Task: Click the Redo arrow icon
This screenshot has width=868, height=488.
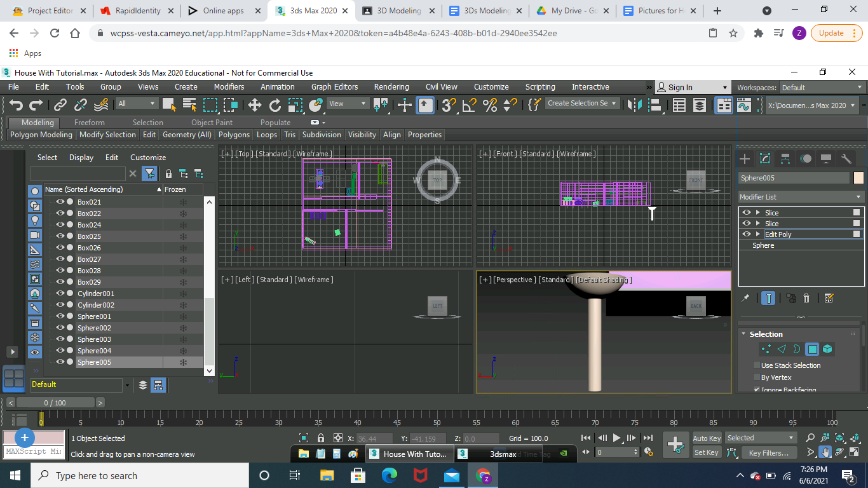Action: [36, 105]
